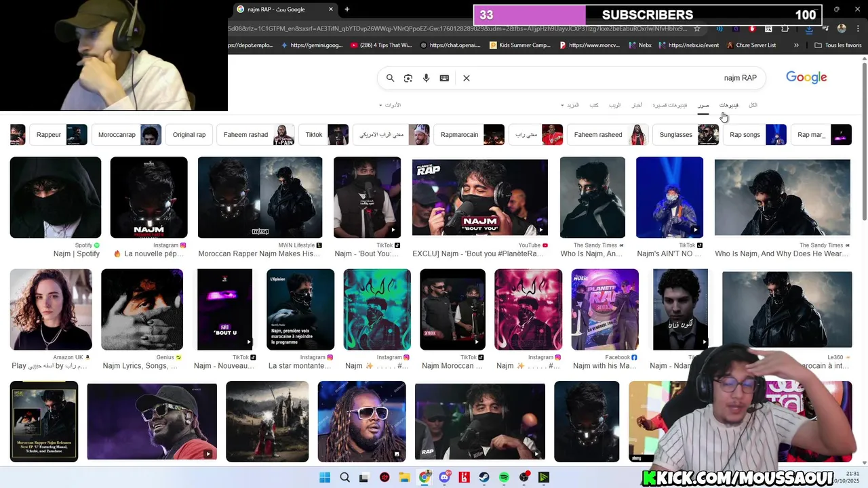This screenshot has height=488, width=868.
Task: Open the dark red round taskbar app
Action: pyautogui.click(x=384, y=478)
